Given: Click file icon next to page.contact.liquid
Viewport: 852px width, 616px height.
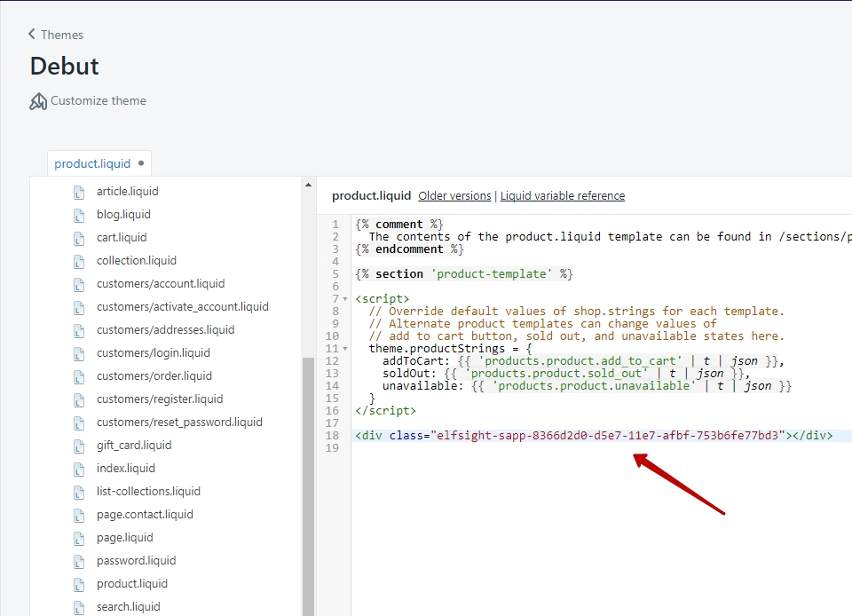Looking at the screenshot, I should [x=79, y=516].
